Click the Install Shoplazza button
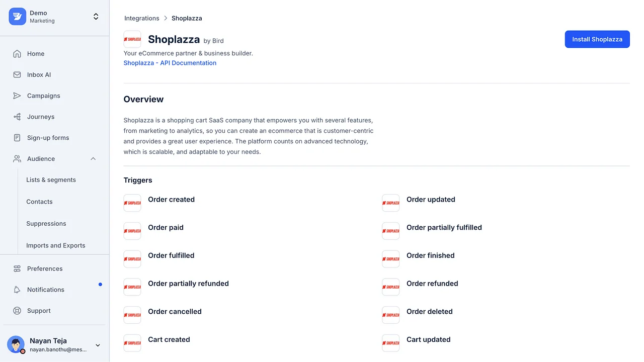This screenshot has height=362, width=644. pos(597,39)
